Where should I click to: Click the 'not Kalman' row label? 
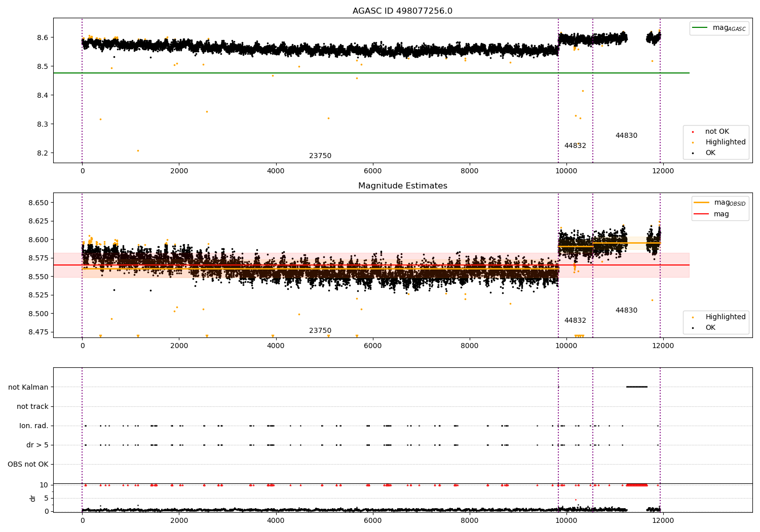tap(28, 387)
